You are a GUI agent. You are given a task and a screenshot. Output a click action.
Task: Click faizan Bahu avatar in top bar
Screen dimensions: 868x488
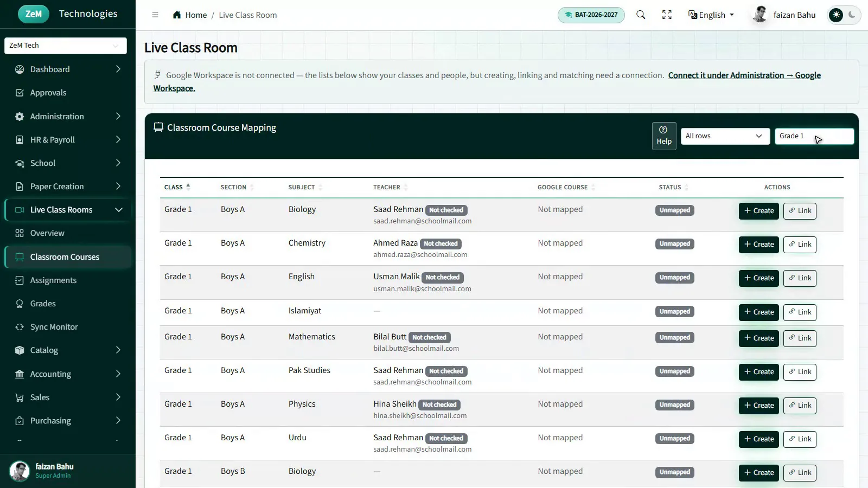(x=760, y=15)
